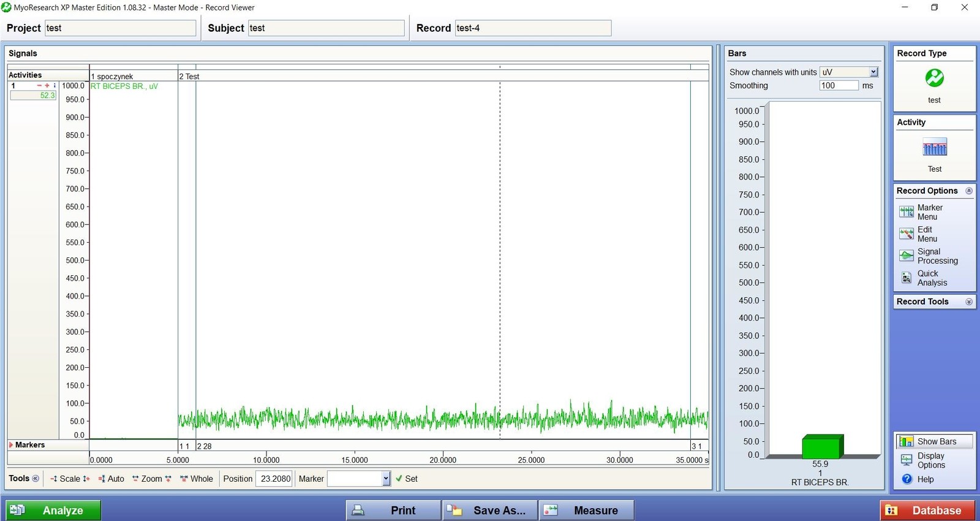Open the Marker dropdown list
This screenshot has height=521, width=980.
point(386,479)
